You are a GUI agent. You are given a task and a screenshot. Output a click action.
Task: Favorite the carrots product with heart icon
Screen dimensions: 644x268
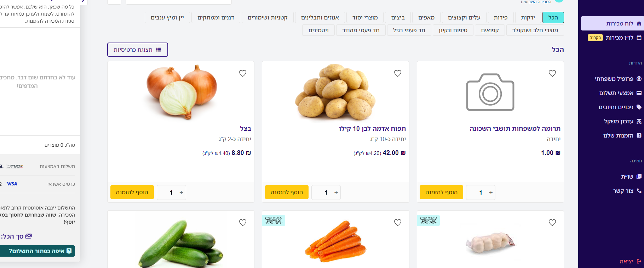[x=398, y=223]
